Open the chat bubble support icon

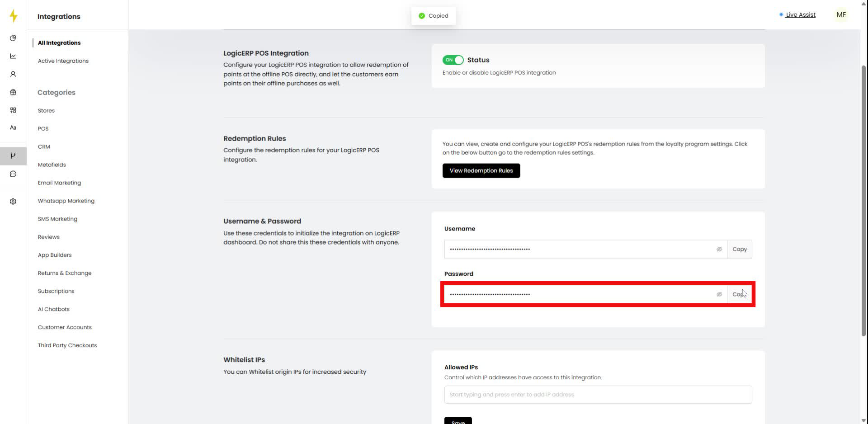13,174
